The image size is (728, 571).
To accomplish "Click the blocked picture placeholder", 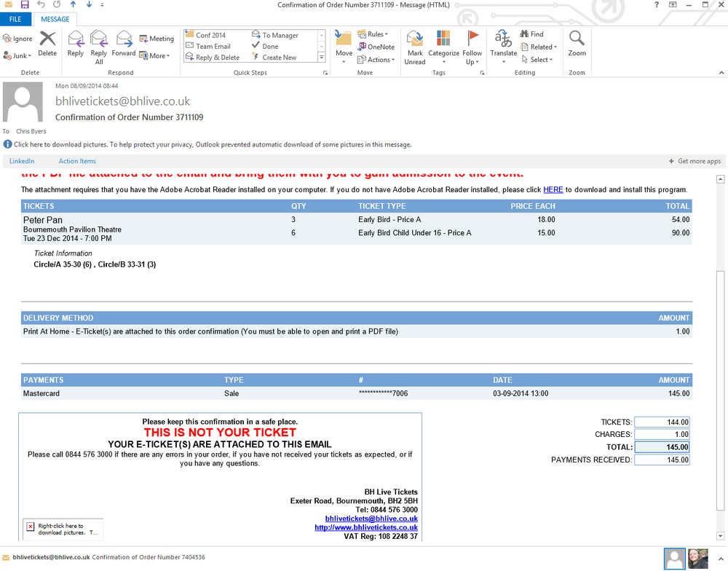I will point(63,529).
